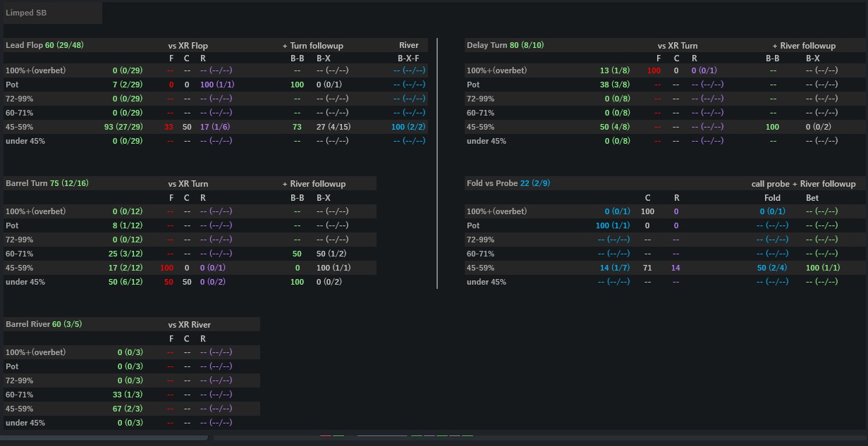Click the River column header in Lead Flop
Image resolution: width=868 pixels, height=446 pixels.
click(x=408, y=45)
